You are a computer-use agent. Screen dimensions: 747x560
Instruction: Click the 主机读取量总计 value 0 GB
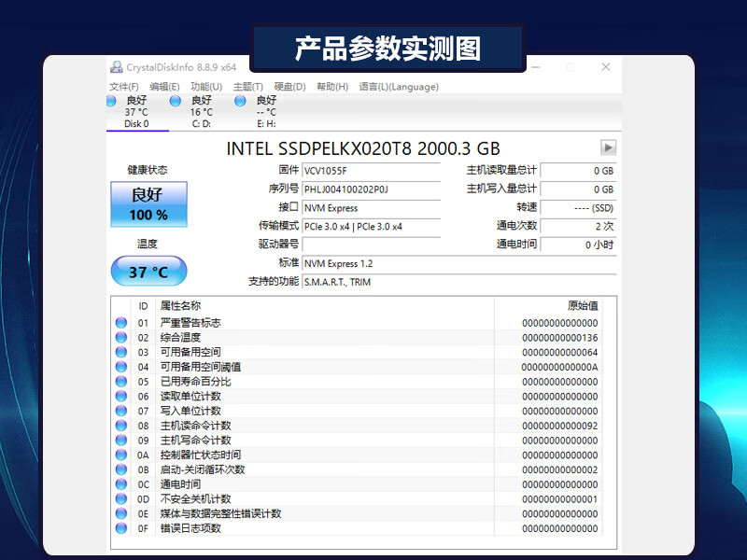pos(578,171)
